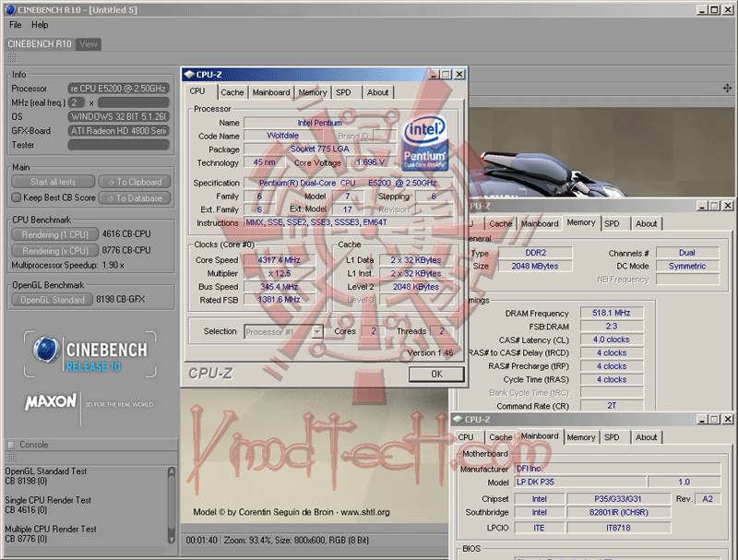This screenshot has width=738, height=560.
Task: Open the Help menu in Cinebench
Action: tap(40, 25)
